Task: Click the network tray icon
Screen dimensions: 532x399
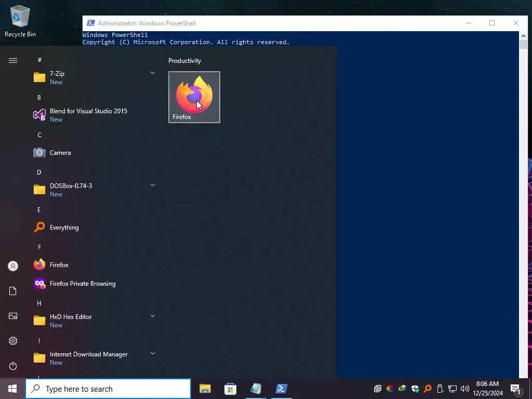Action: coord(453,389)
